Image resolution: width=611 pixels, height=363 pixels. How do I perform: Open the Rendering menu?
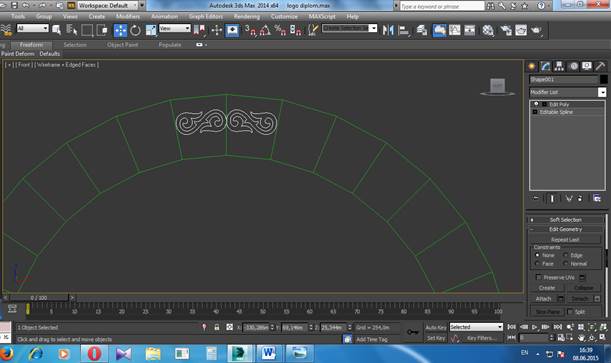pos(247,16)
